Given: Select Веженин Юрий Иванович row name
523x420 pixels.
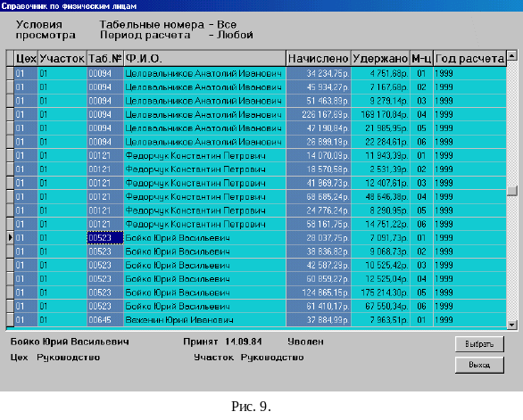Looking at the screenshot, I should coord(179,320).
